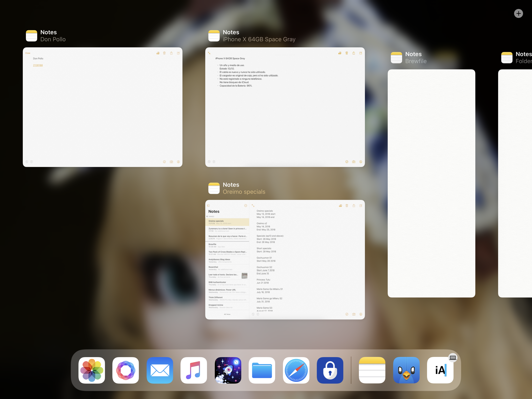Share the Don Pollo note

click(171, 53)
